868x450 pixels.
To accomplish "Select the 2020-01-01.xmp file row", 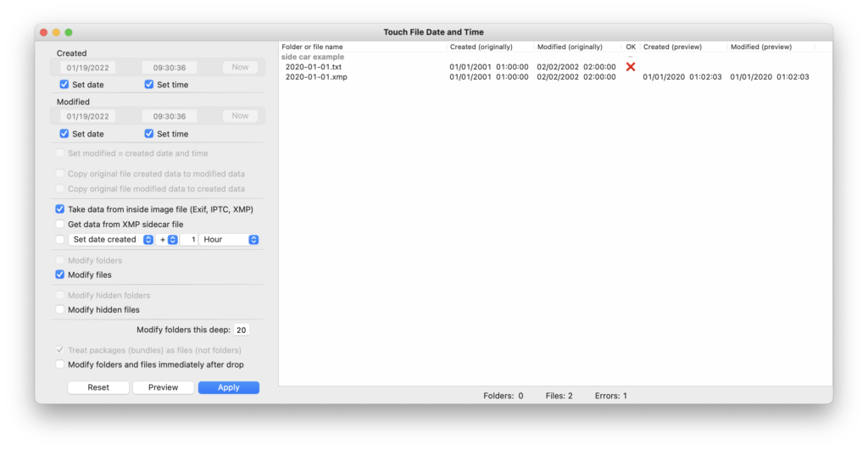I will click(316, 77).
